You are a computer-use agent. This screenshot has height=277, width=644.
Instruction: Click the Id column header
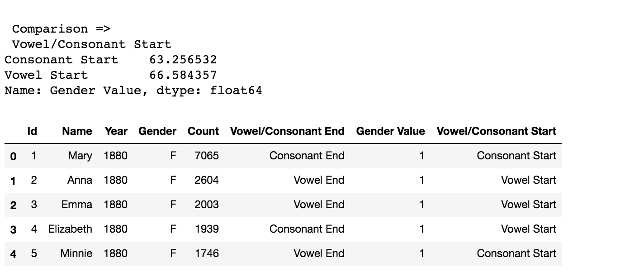32,131
